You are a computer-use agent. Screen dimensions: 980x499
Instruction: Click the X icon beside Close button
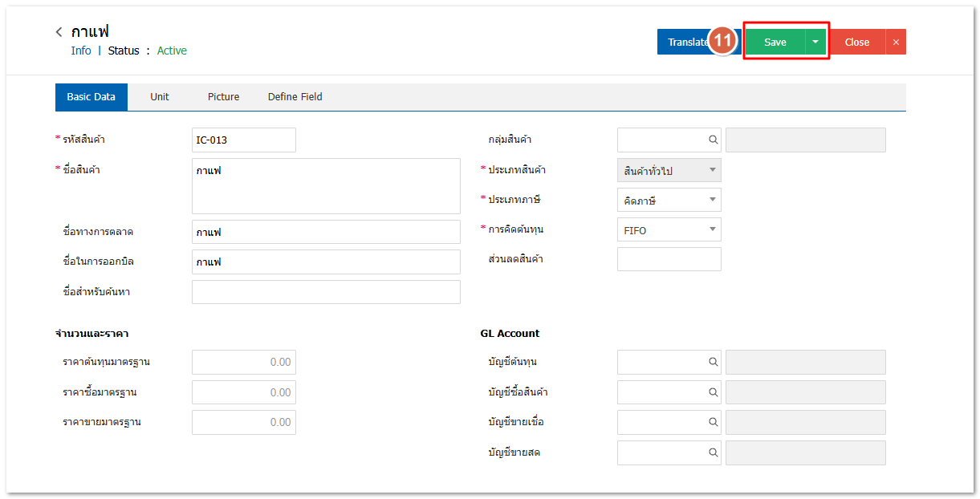pos(896,43)
